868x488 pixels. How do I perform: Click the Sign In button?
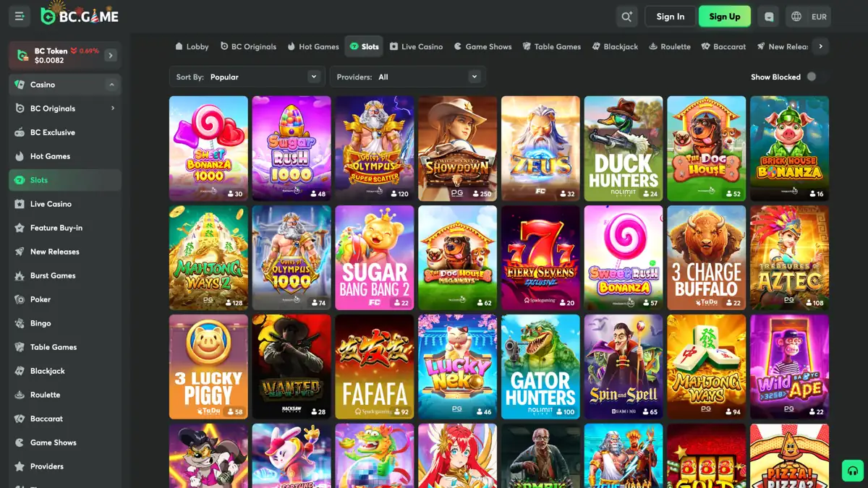pyautogui.click(x=670, y=16)
